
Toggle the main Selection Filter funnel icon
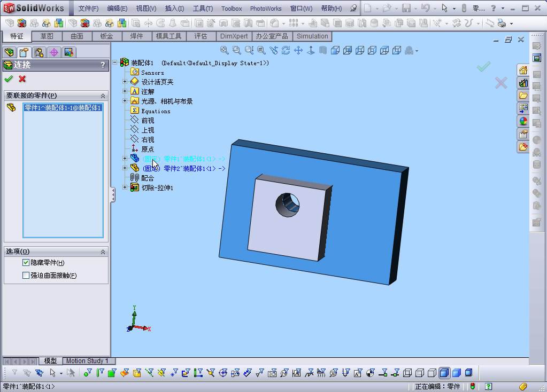click(x=14, y=373)
